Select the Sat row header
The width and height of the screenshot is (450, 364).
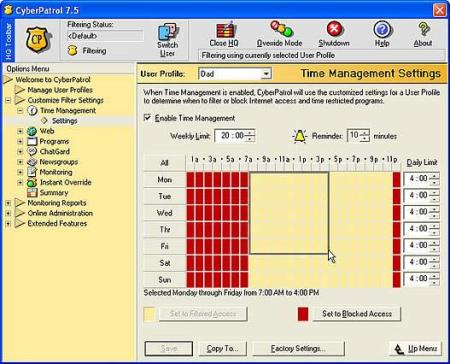click(x=164, y=263)
